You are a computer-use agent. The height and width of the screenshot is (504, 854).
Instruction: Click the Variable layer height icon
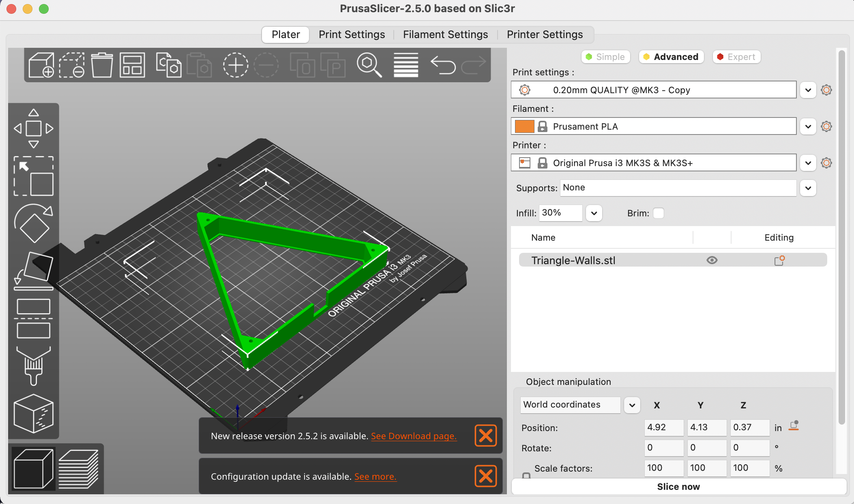tap(406, 65)
